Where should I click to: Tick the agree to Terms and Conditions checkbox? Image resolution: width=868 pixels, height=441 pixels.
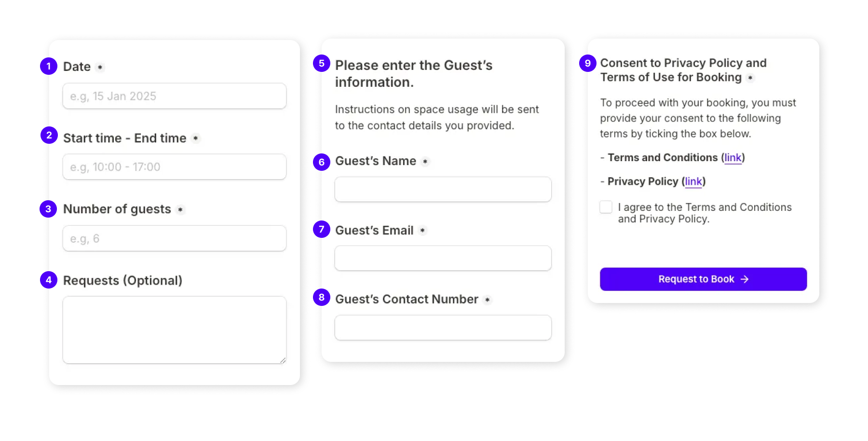[x=606, y=207]
